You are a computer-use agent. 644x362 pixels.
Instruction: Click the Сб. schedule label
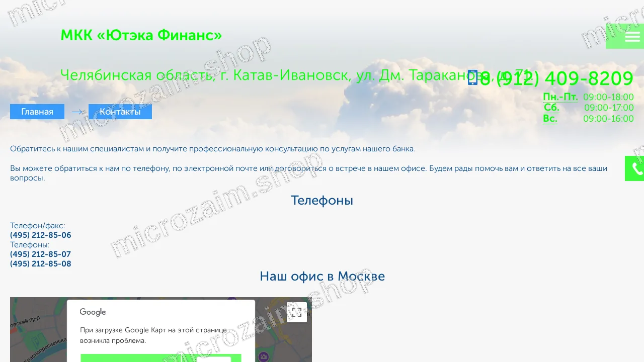pos(551,108)
